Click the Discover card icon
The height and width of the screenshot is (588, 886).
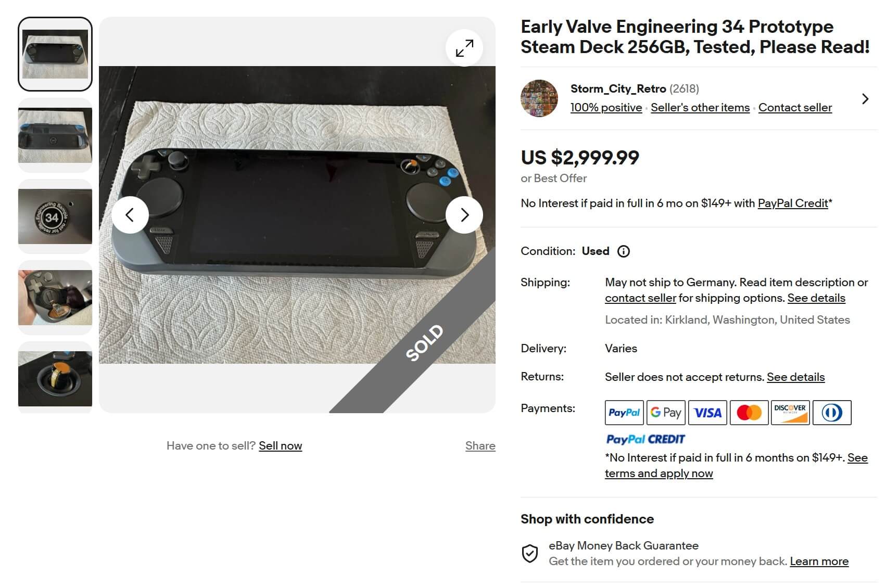pyautogui.click(x=790, y=413)
